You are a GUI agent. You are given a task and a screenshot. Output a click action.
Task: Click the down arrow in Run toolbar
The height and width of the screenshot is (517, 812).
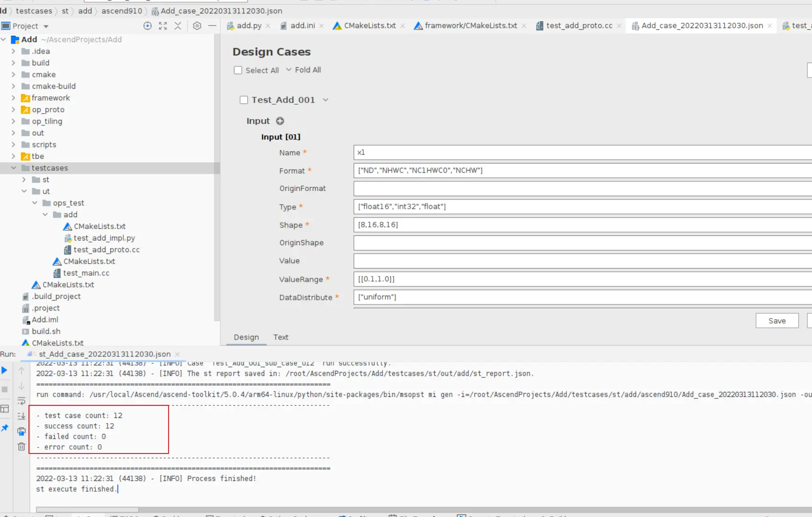coord(21,386)
